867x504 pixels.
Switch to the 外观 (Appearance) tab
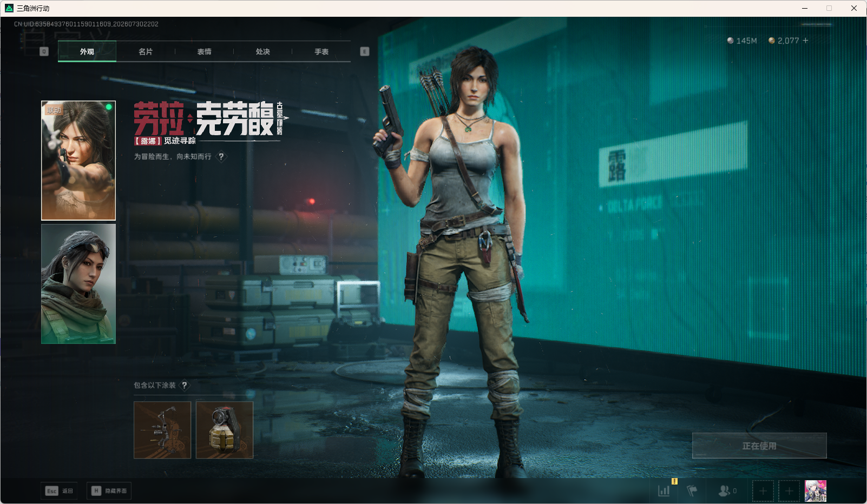[87, 51]
